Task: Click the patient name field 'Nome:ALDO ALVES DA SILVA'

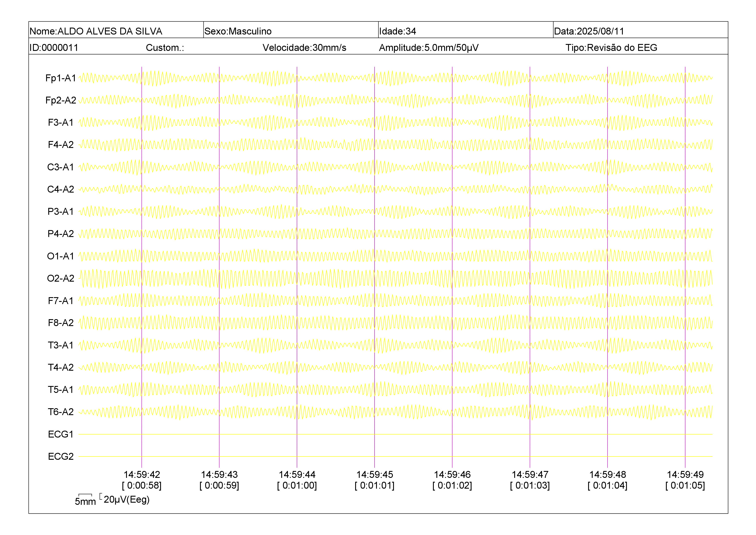Action: pos(116,30)
